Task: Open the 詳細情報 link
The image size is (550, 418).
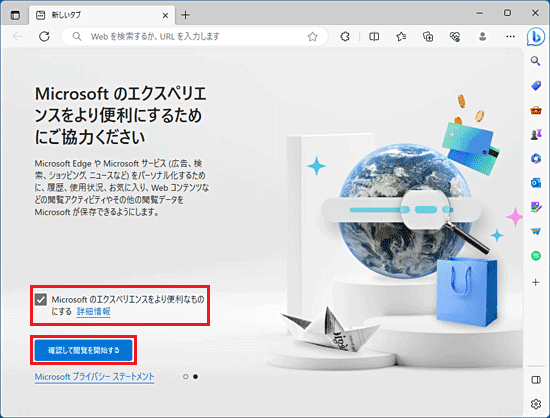Action: 93,311
